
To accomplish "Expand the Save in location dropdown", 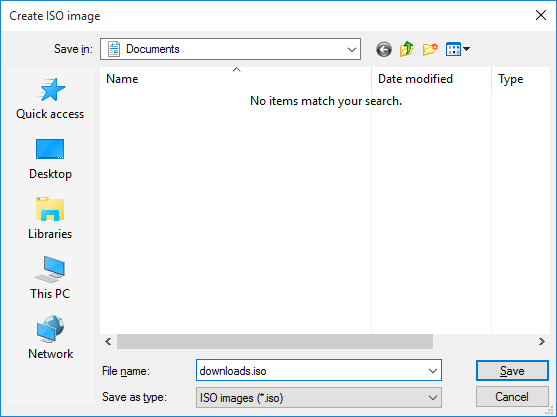I will tap(352, 49).
